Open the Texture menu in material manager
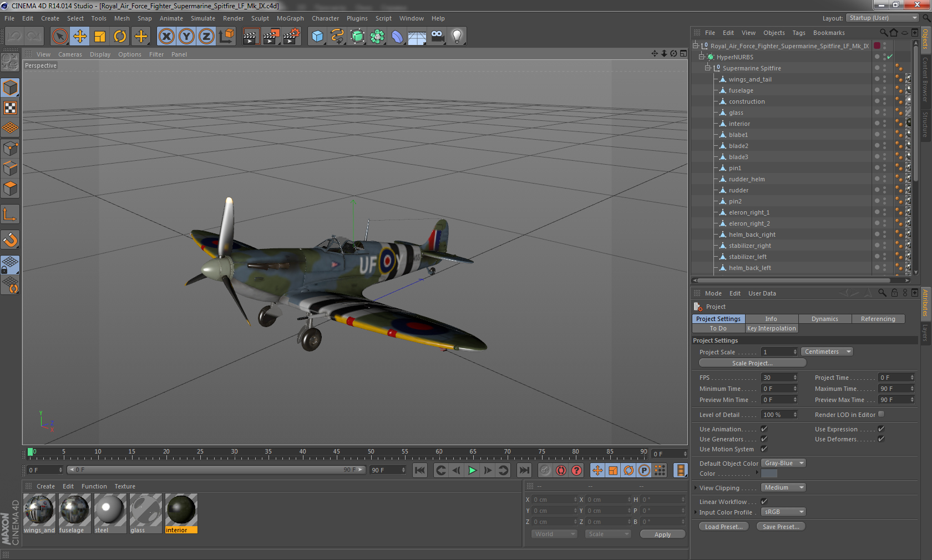The width and height of the screenshot is (932, 560). click(125, 486)
